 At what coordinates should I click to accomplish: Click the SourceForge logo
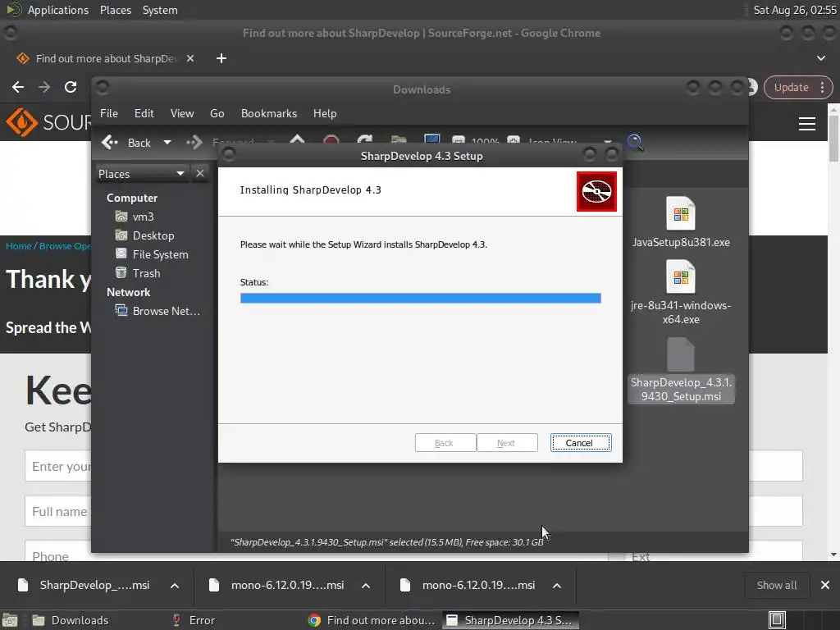pyautogui.click(x=48, y=122)
